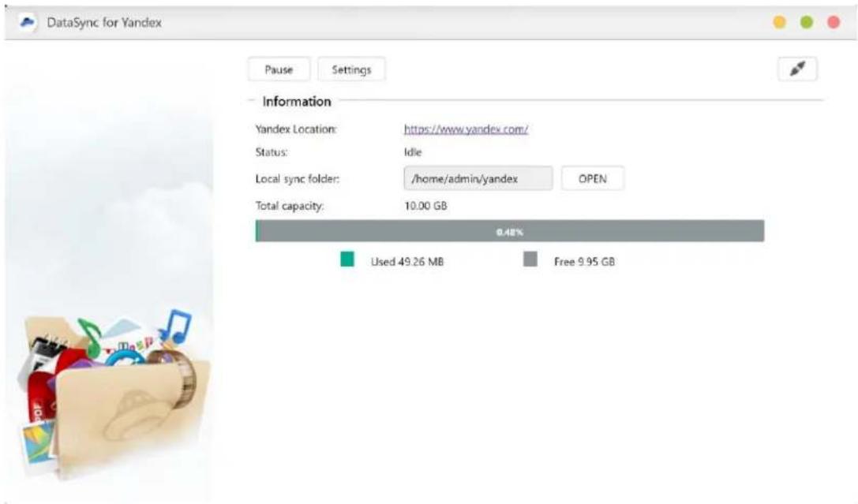Click the 'Status:' label
This screenshot has width=858, height=504.
[x=272, y=152]
